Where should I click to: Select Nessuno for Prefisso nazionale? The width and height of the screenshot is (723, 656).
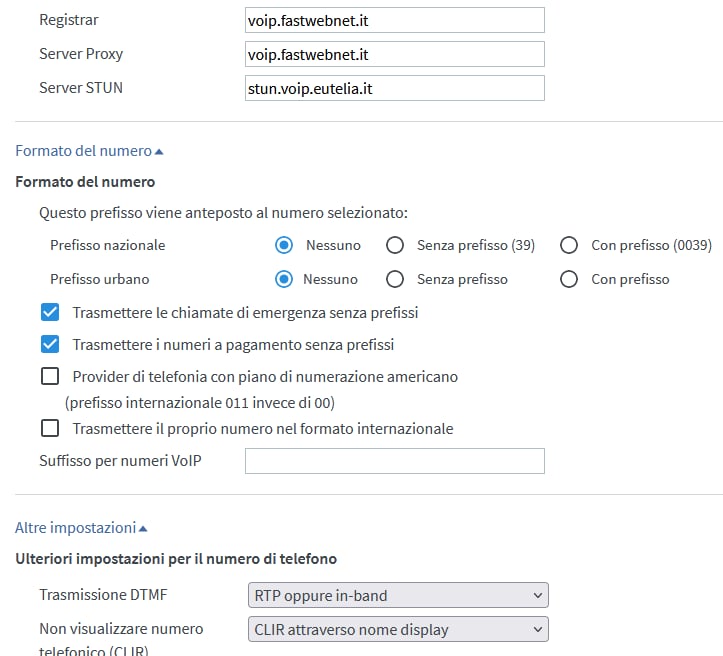[x=284, y=245]
